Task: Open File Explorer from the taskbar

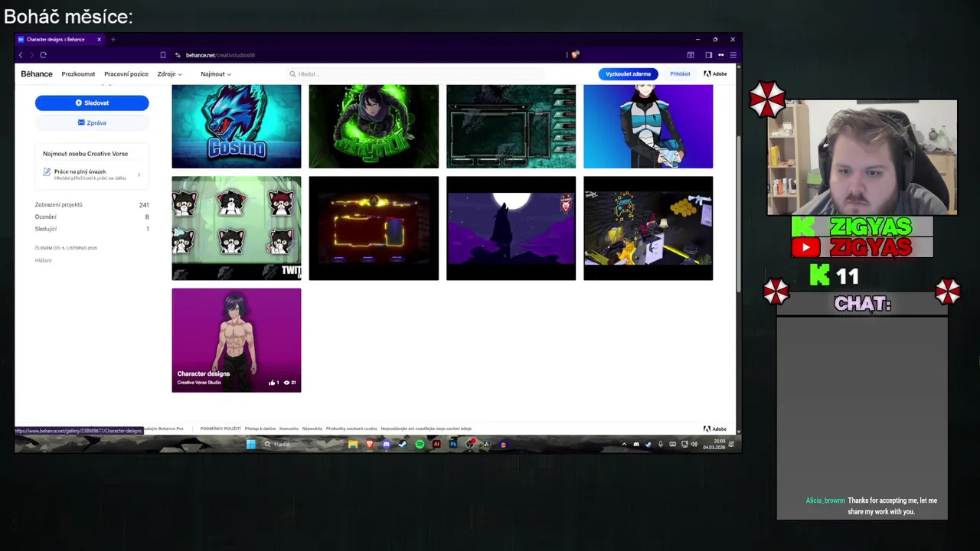Action: [x=353, y=444]
